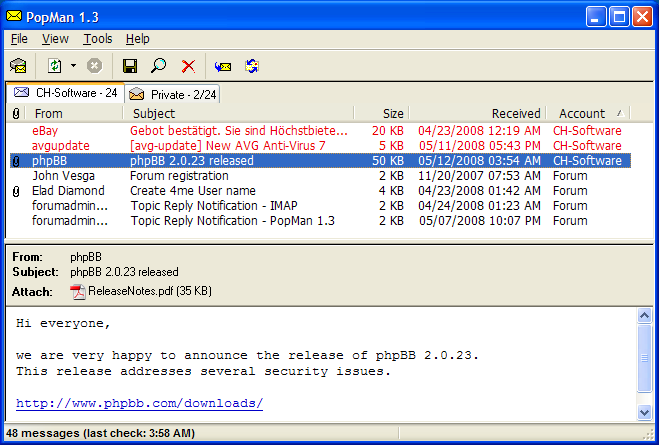Click the grayed-out cancel check icon
The image size is (659, 445).
coord(95,66)
